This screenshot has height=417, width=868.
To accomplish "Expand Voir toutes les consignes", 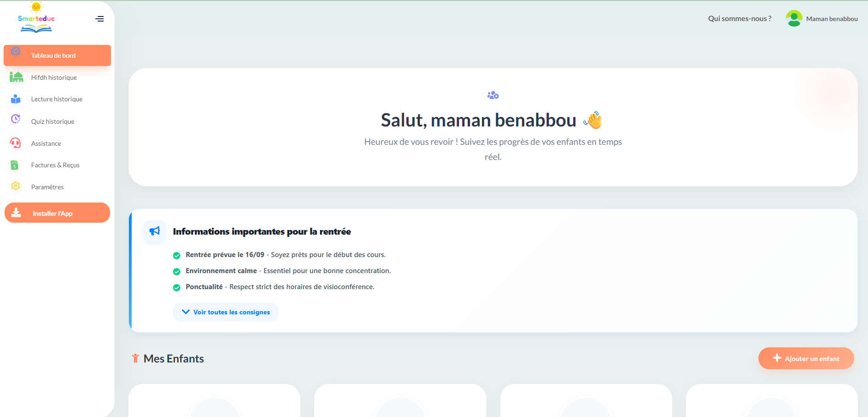I will click(226, 312).
